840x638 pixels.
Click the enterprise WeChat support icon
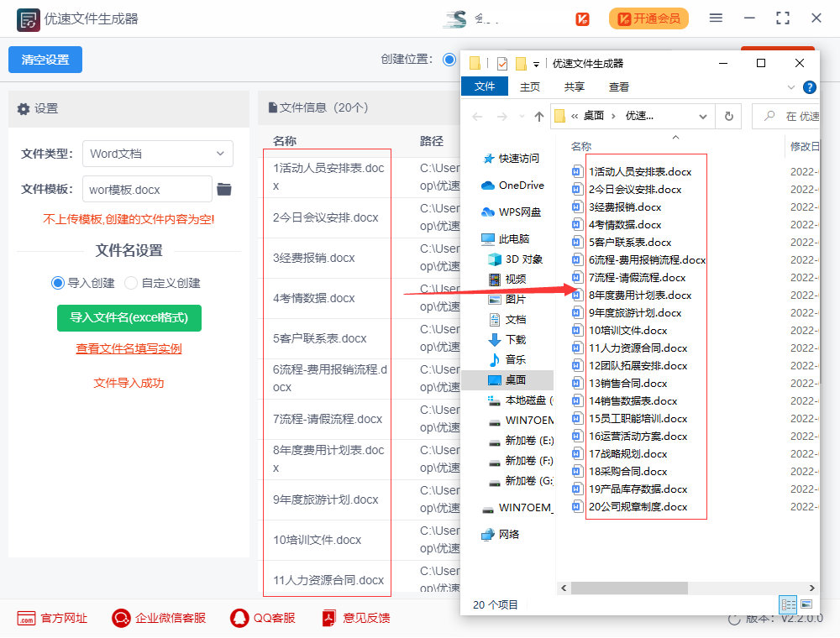coord(121,618)
